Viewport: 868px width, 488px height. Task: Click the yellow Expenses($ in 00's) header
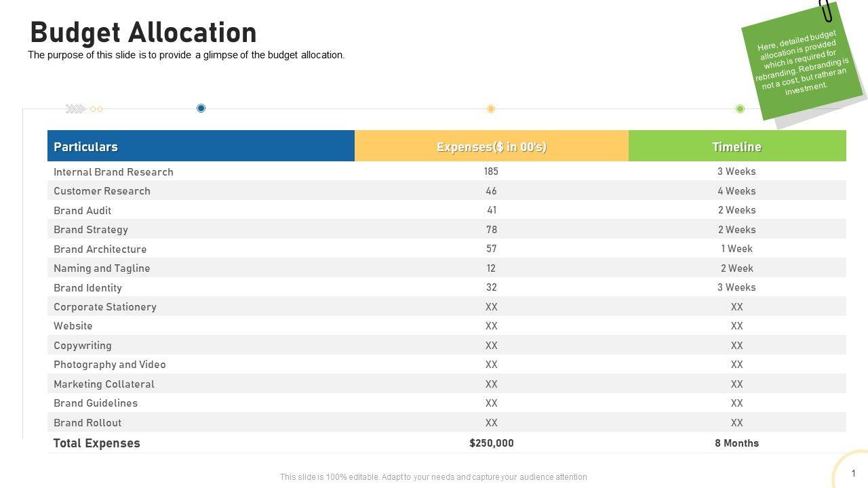pos(492,146)
